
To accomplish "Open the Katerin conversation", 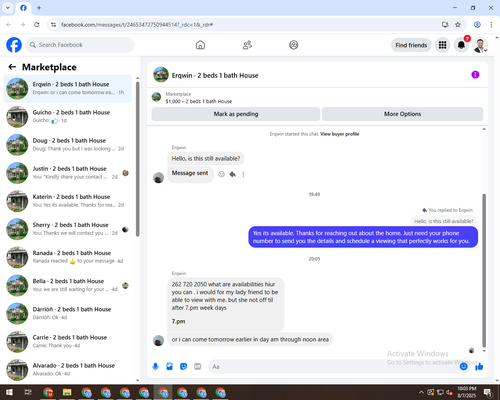I will click(67, 201).
